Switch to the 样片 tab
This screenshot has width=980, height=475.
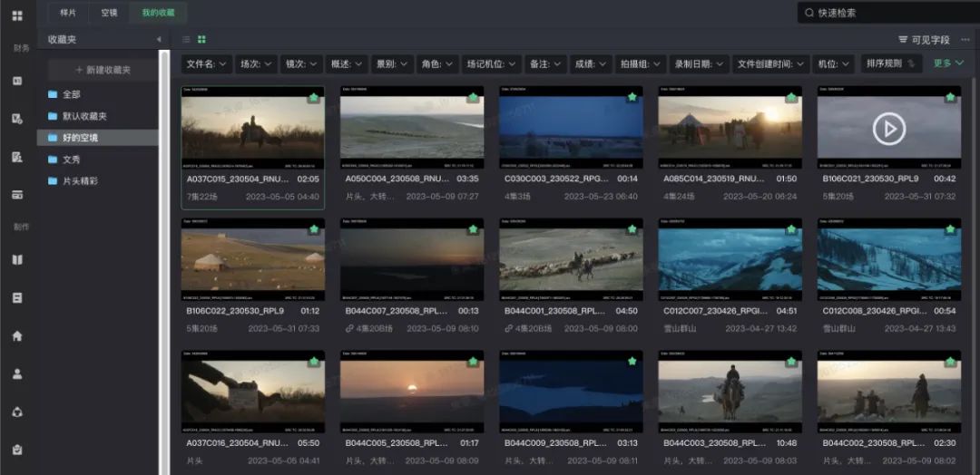[x=68, y=13]
